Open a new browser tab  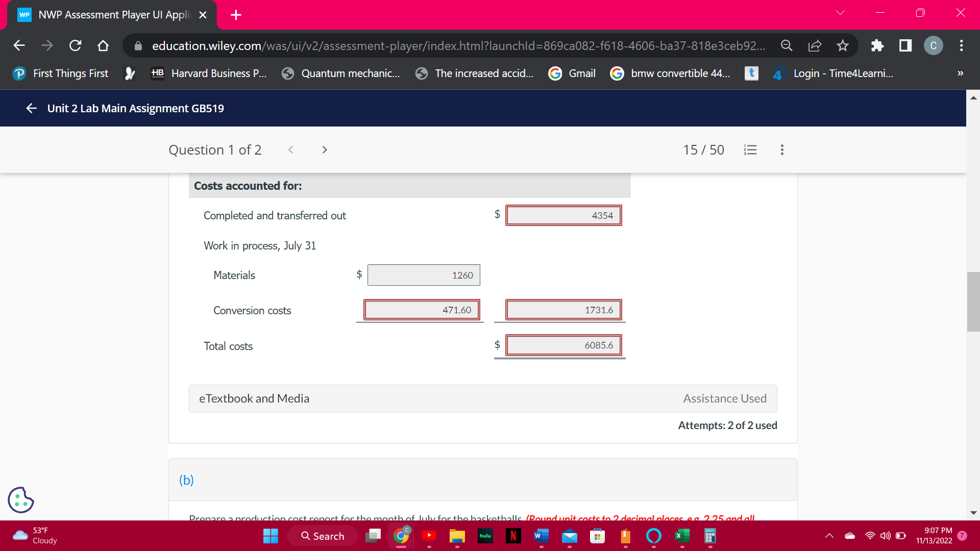click(236, 15)
